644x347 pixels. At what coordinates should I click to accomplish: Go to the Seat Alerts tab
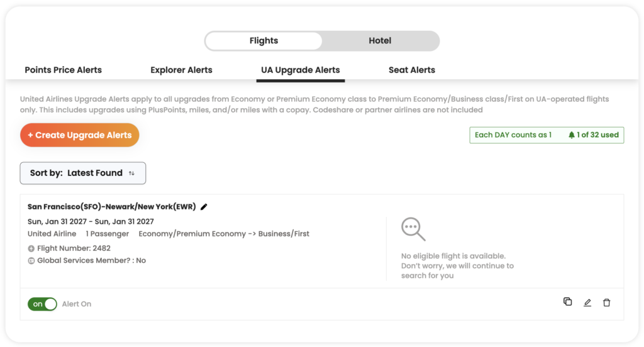412,70
